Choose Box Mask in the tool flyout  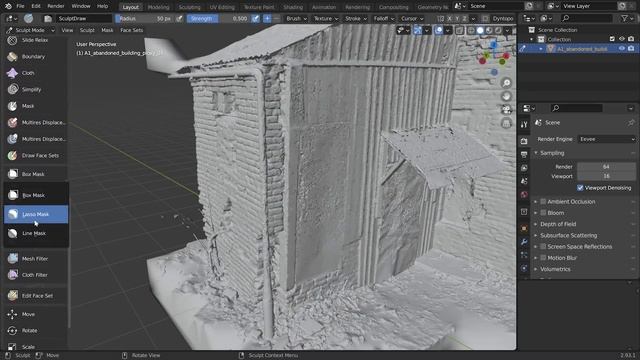pyautogui.click(x=36, y=195)
